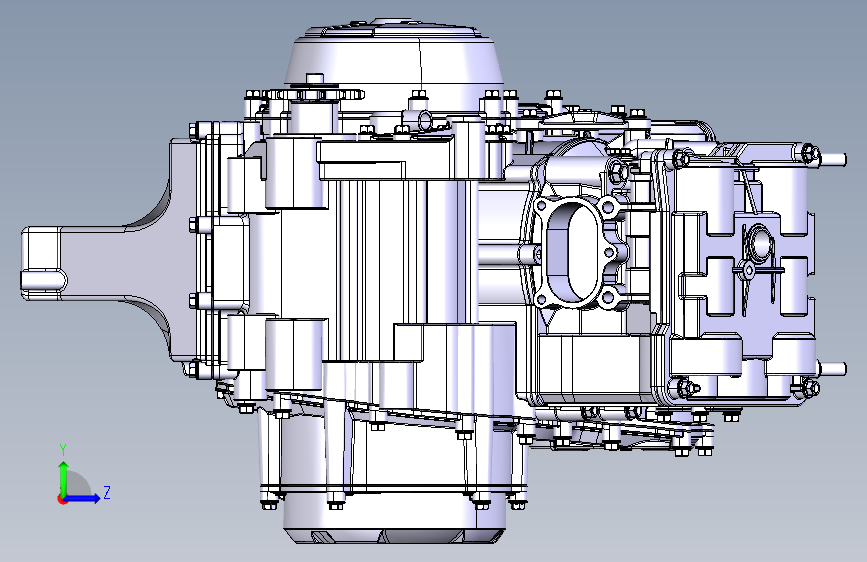Select the flat mounting arm extending left of the engine
The height and width of the screenshot is (562, 867).
click(111, 264)
